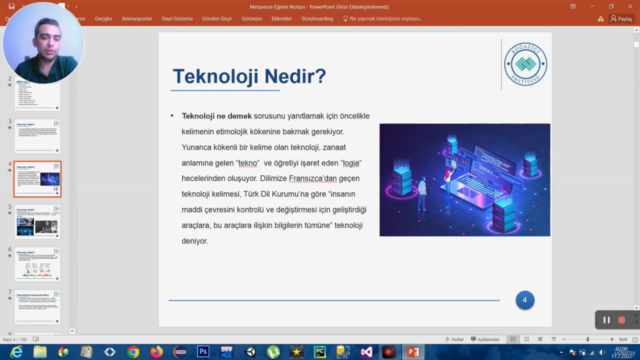Click the underlined word 'Fransızca'dan' in the text

(313, 178)
